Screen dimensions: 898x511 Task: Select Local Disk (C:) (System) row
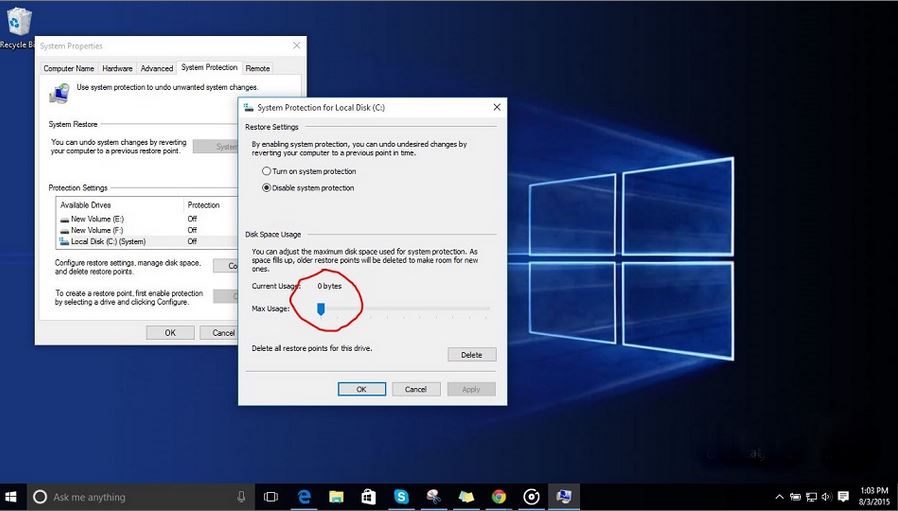(148, 242)
